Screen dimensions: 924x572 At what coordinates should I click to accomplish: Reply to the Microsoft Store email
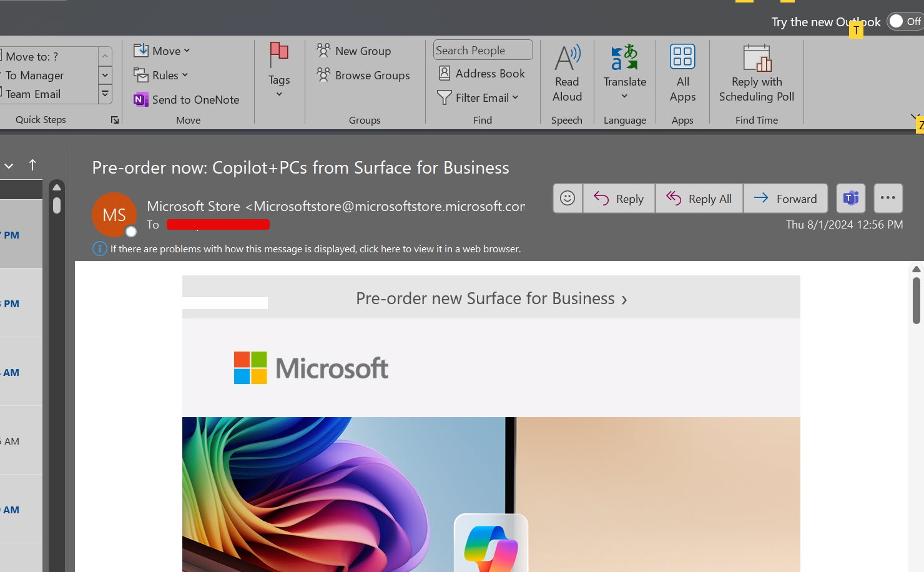(x=619, y=199)
